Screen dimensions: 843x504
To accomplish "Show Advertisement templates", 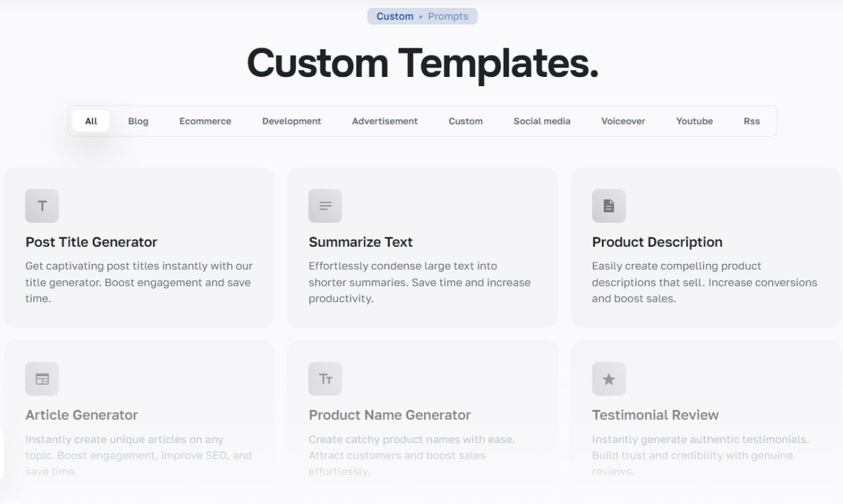I will click(x=385, y=121).
